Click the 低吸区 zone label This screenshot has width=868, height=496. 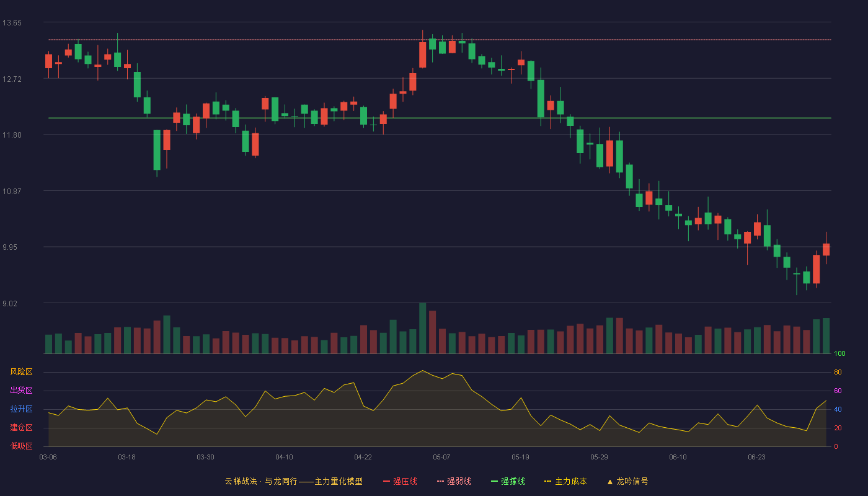pos(21,446)
